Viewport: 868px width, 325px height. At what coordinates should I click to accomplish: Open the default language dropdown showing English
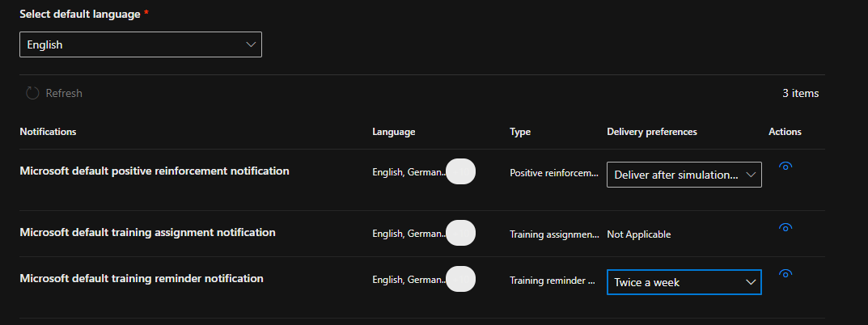tap(141, 45)
